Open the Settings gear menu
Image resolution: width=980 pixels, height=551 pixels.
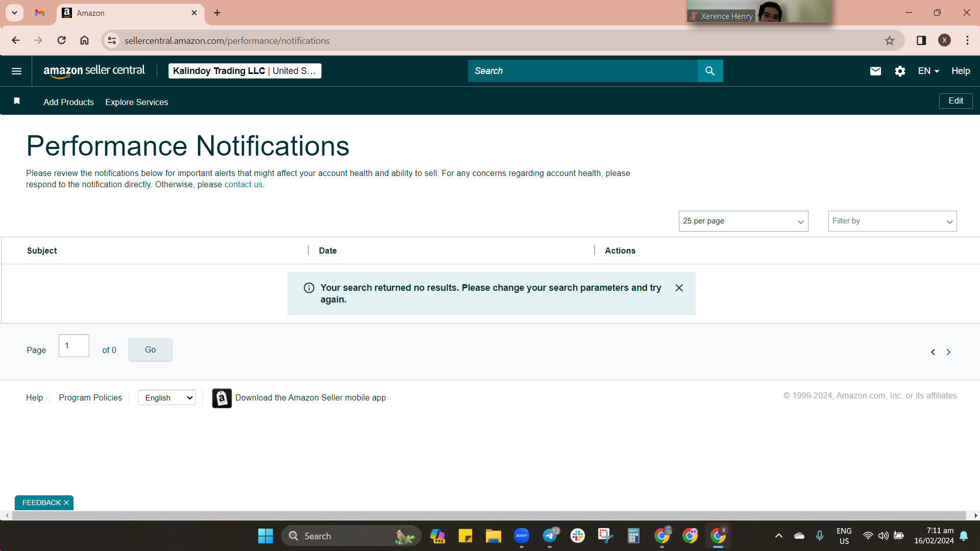tap(900, 71)
